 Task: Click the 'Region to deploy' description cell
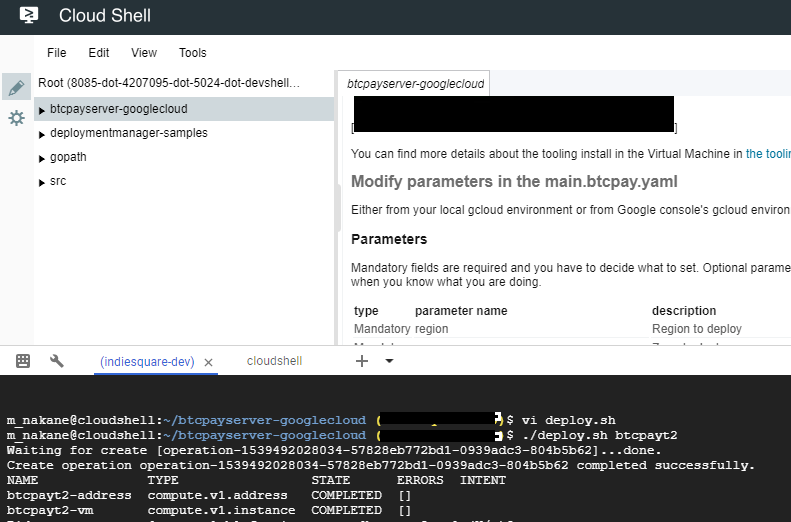pos(697,329)
